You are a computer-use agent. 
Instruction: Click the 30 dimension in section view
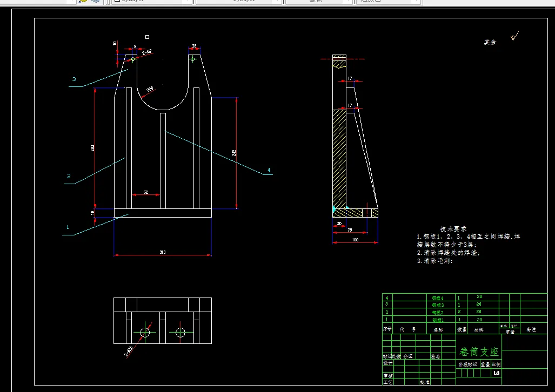point(339,224)
